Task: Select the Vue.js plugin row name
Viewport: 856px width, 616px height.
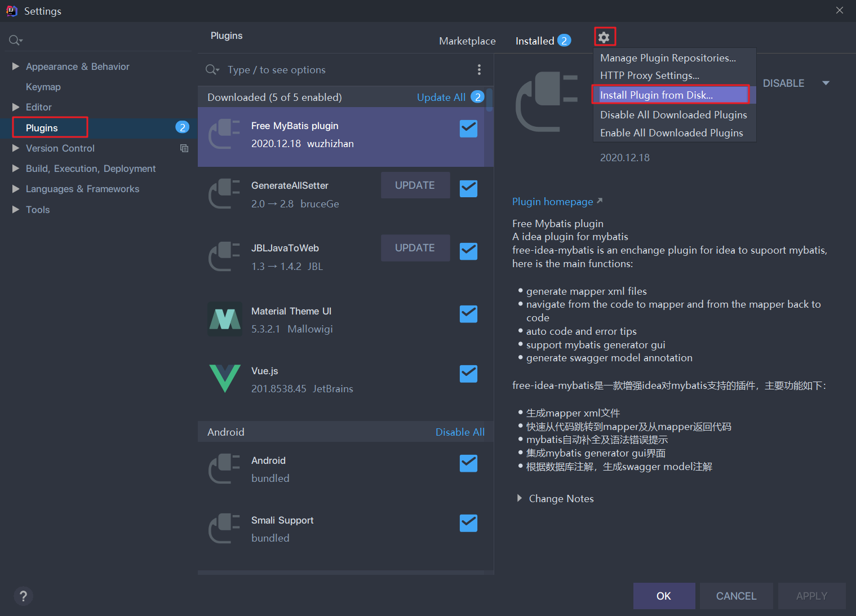Action: click(265, 371)
